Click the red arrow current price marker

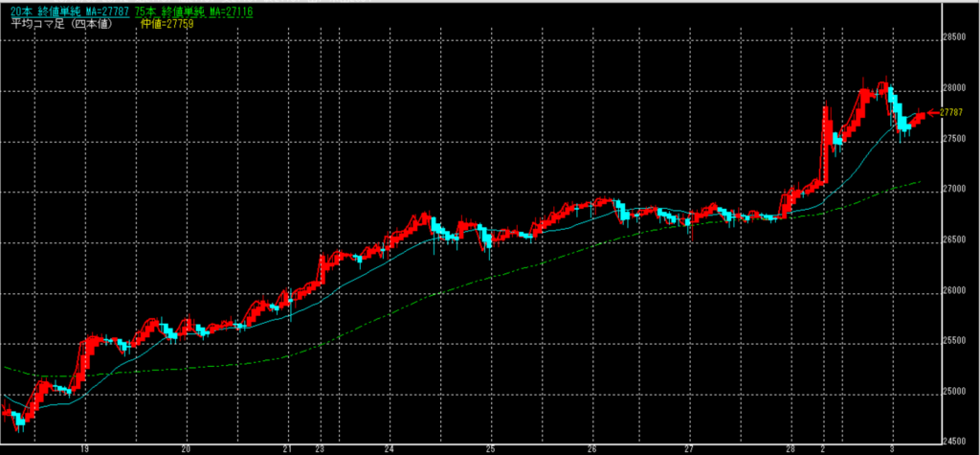click(x=933, y=113)
